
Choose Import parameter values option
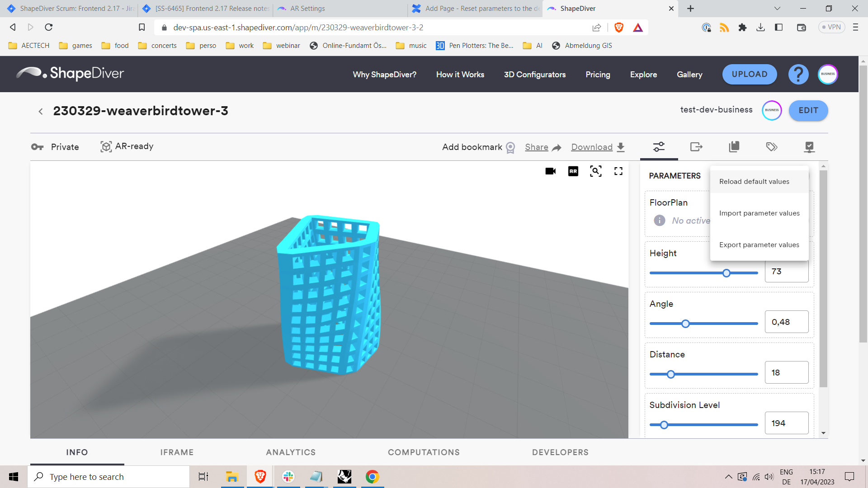pos(759,213)
